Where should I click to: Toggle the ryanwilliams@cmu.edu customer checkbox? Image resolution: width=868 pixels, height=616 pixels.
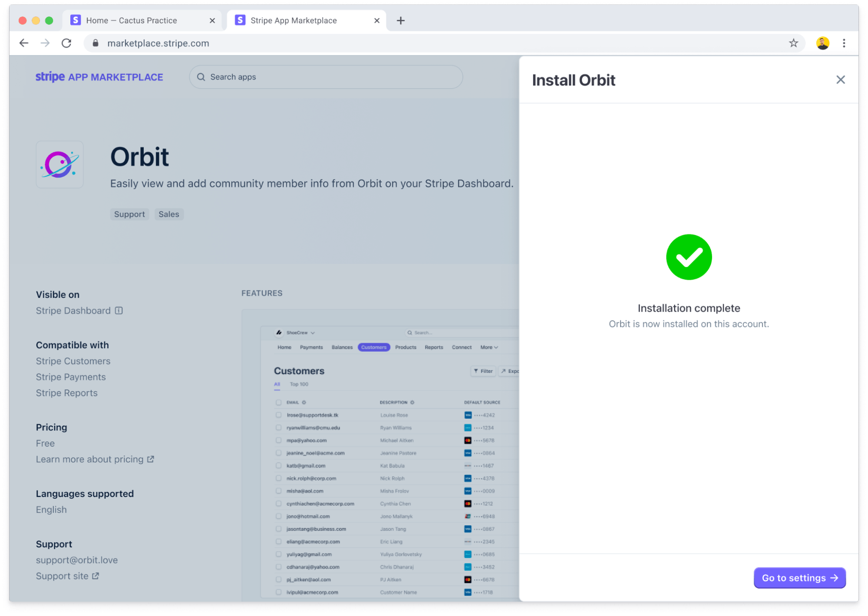pyautogui.click(x=277, y=427)
